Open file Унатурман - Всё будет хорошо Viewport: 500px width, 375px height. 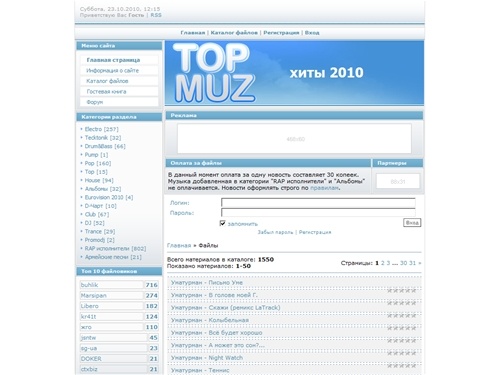tap(216, 333)
